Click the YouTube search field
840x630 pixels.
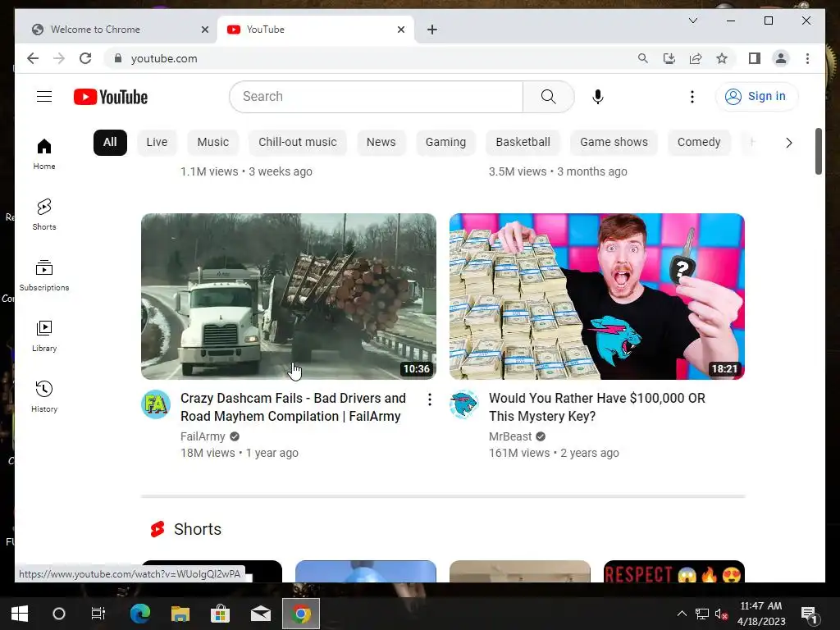(376, 97)
